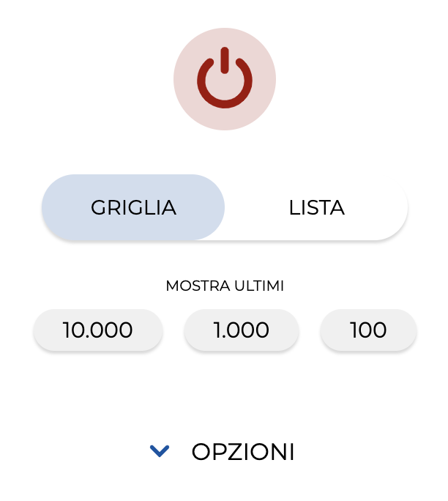Choose the GRIGLIA tab
This screenshot has width=448, height=501.
coord(133,207)
